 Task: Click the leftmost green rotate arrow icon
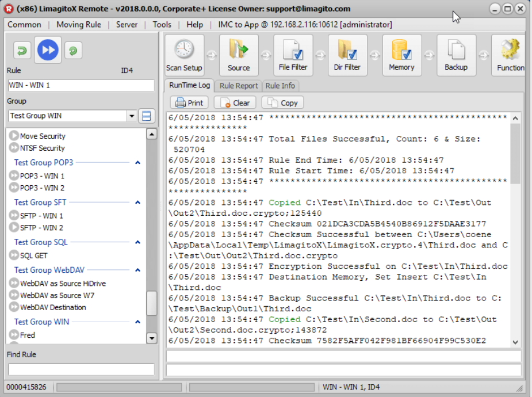21,50
